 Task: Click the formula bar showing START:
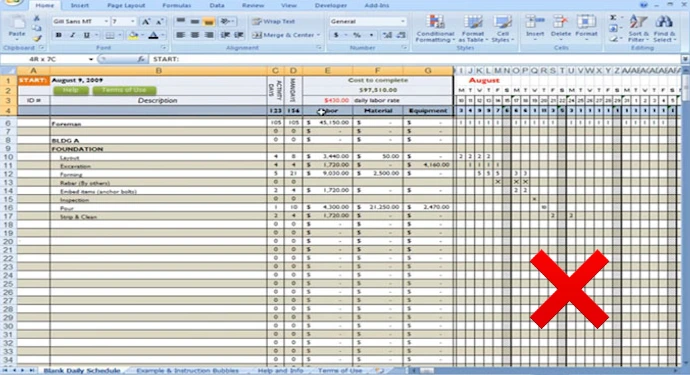[x=415, y=59]
